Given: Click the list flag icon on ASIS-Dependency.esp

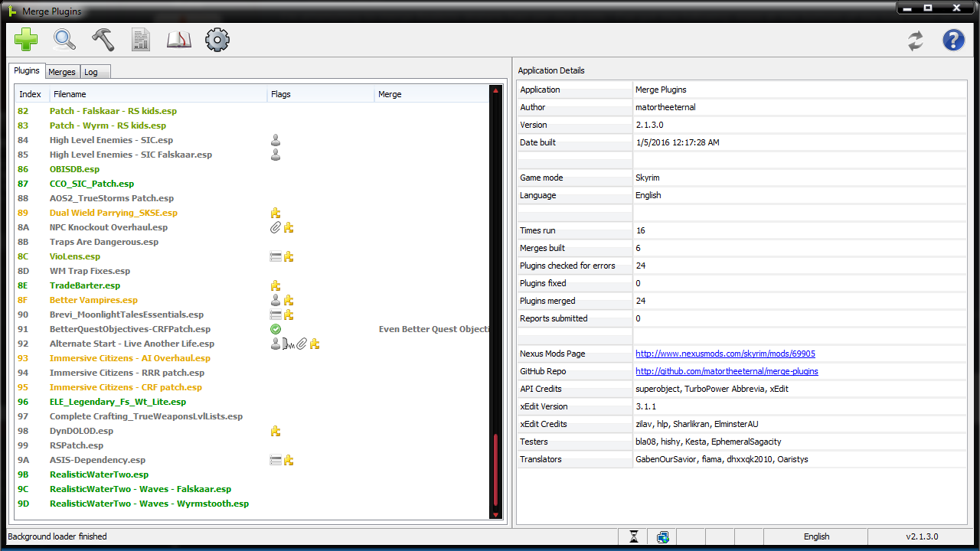Looking at the screenshot, I should click(276, 460).
